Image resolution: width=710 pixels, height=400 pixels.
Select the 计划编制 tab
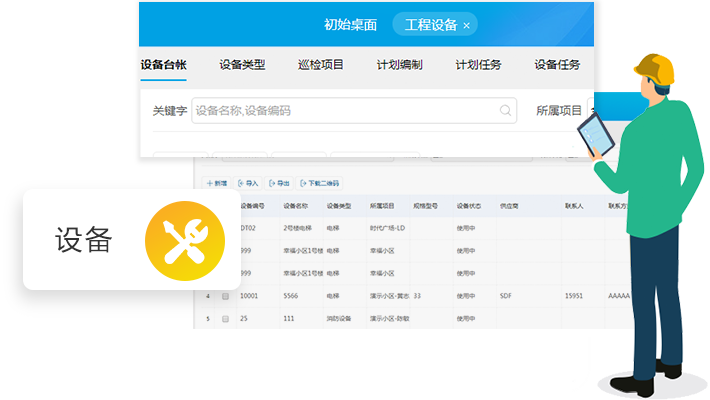click(x=399, y=65)
